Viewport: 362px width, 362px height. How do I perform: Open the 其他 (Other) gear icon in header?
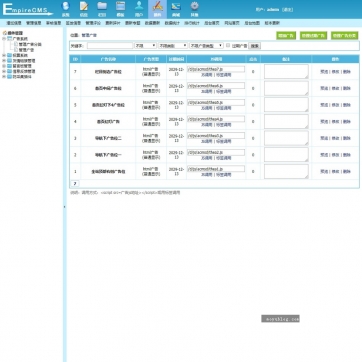click(x=194, y=9)
